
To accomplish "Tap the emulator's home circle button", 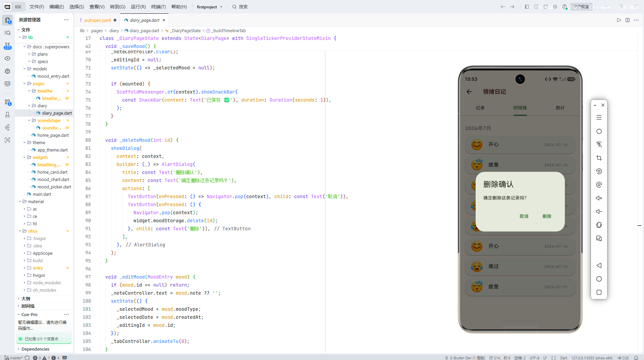I will [x=599, y=279].
